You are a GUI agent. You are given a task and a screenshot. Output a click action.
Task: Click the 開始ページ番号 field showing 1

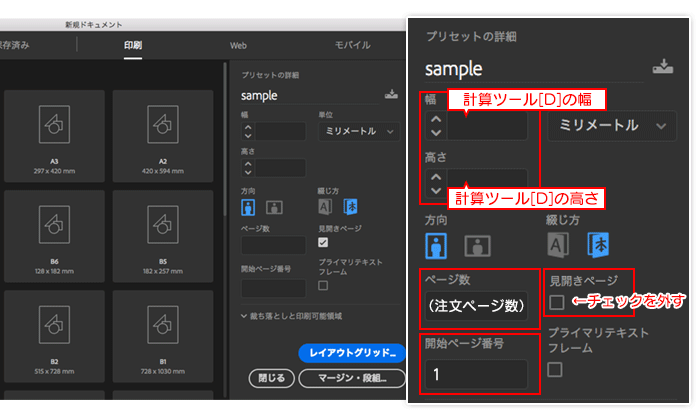pyautogui.click(x=475, y=374)
